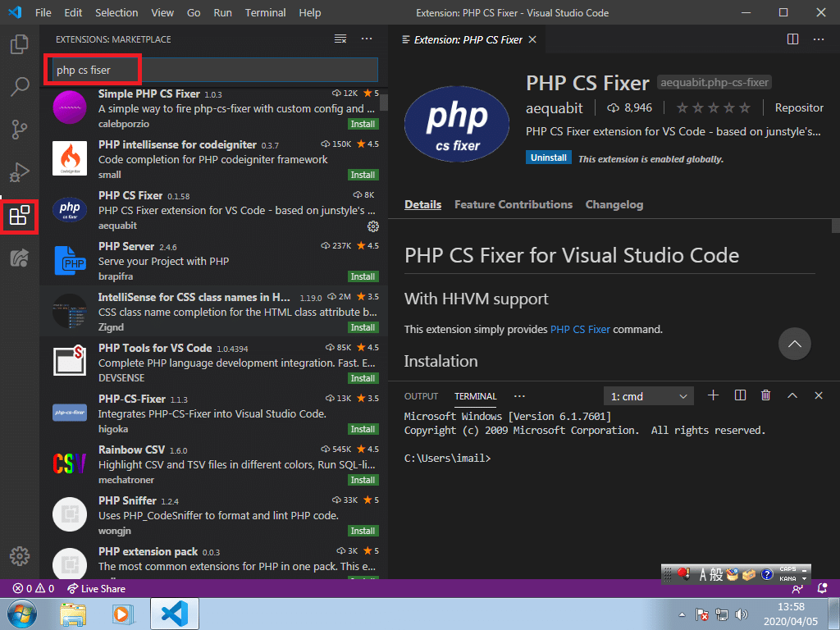Open Windows Explorer from taskbar
Screen dimensions: 840x630
click(x=73, y=614)
